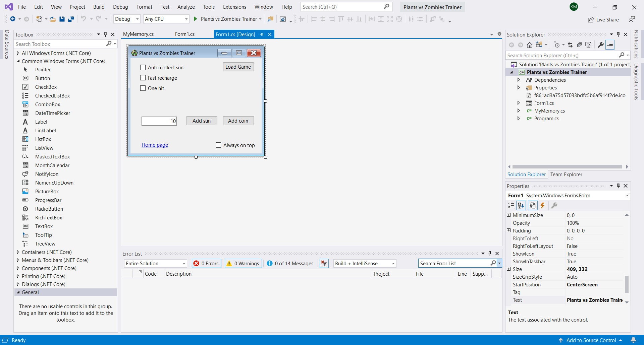Click the Search Error List field
The image size is (644, 345).
pos(455,264)
